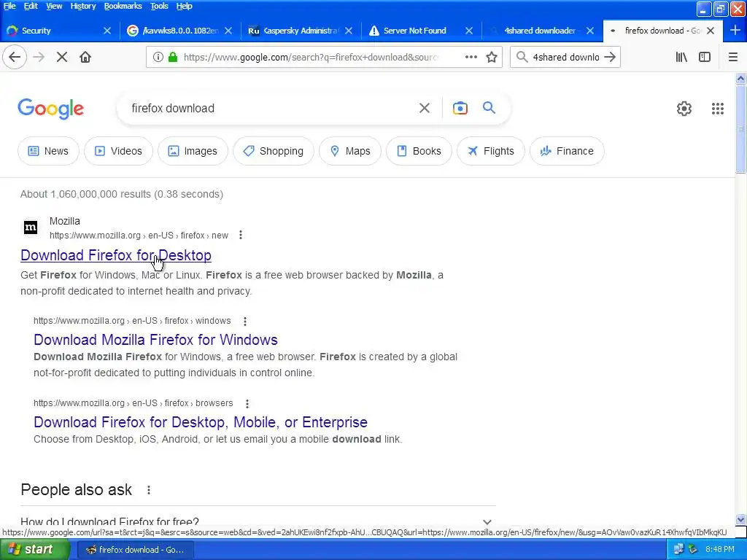Viewport: 747px width, 560px height.
Task: Open the Windows start menu
Action: point(34,550)
